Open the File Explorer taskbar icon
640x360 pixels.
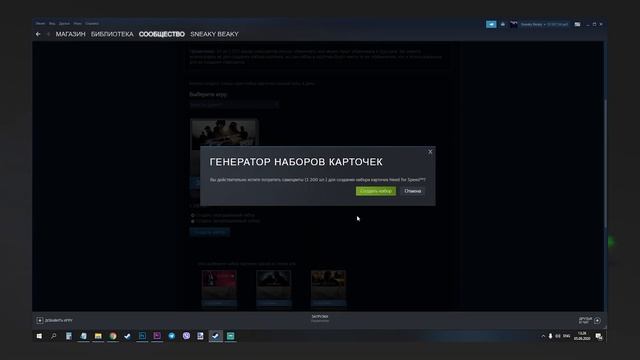[98, 336]
